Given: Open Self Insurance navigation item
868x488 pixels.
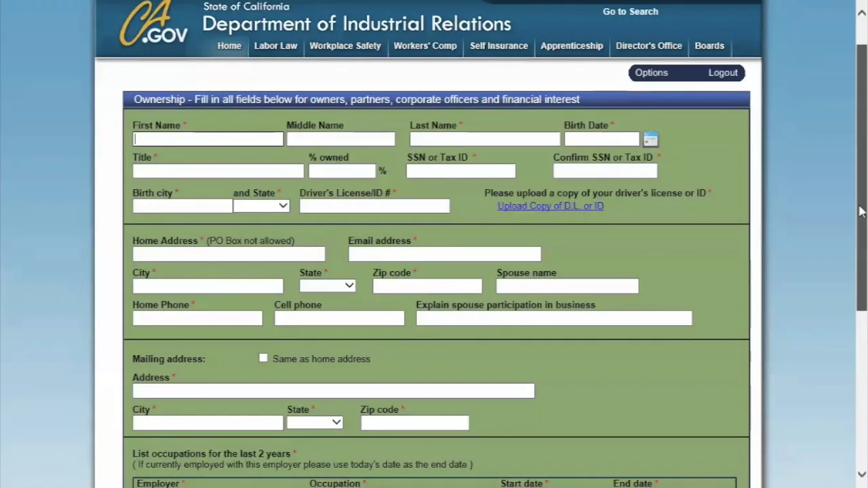Looking at the screenshot, I should pyautogui.click(x=499, y=45).
